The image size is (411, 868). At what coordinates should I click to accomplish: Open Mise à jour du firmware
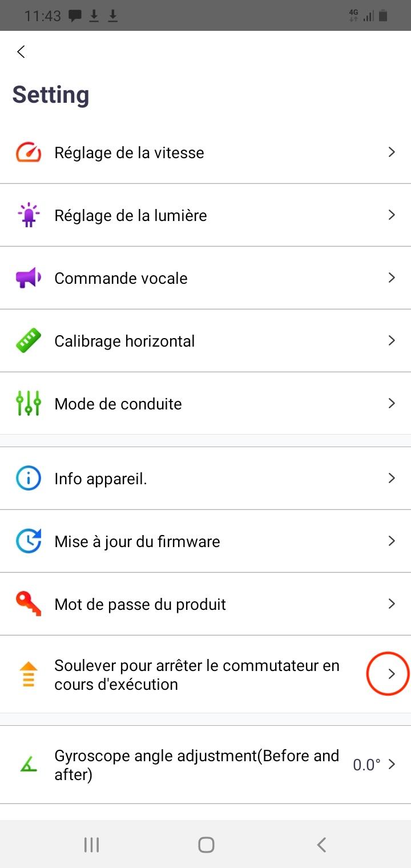click(x=137, y=541)
